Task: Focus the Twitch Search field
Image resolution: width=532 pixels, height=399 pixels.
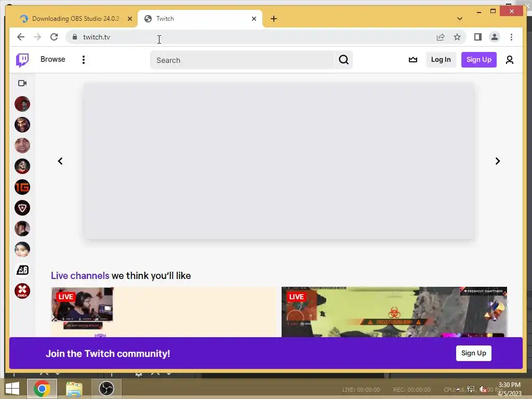Action: point(242,60)
